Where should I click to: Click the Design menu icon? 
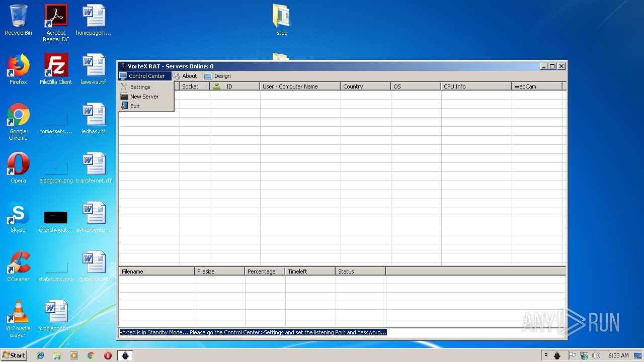[x=208, y=76]
